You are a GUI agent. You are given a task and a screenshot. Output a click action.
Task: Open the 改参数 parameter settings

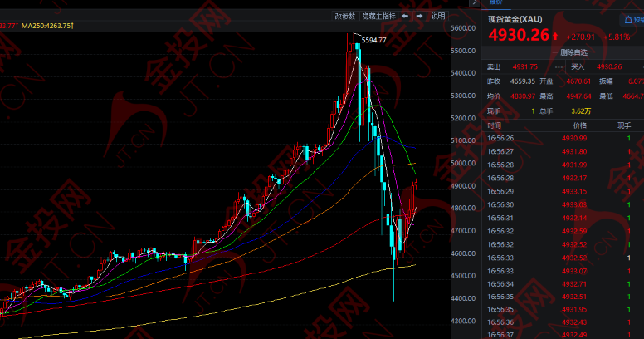(x=344, y=16)
